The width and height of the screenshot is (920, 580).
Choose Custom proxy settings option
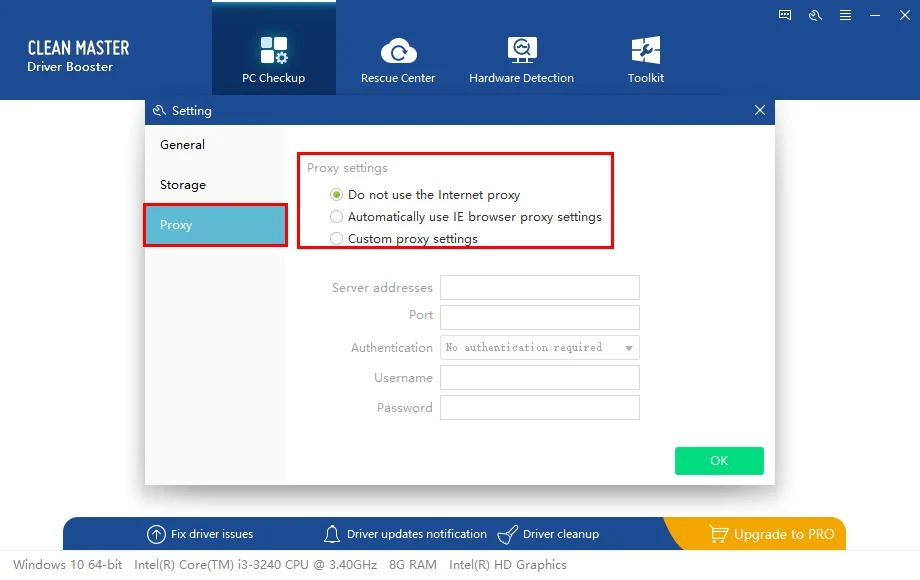337,239
